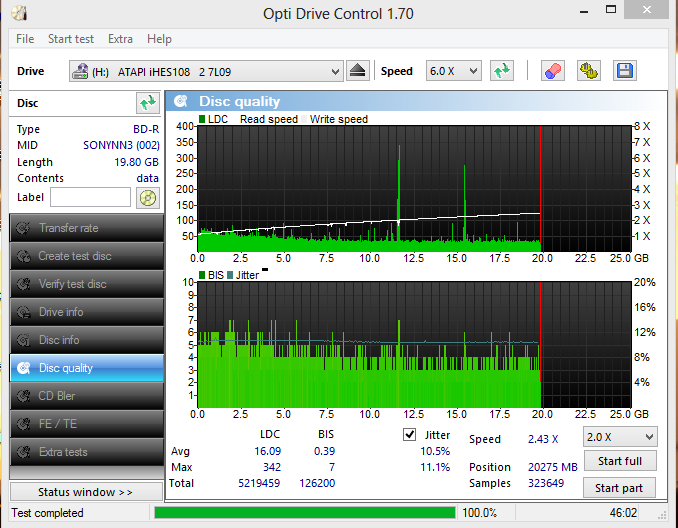Viewport: 678px width, 528px height.
Task: Click the disc label icon button
Action: [x=147, y=198]
